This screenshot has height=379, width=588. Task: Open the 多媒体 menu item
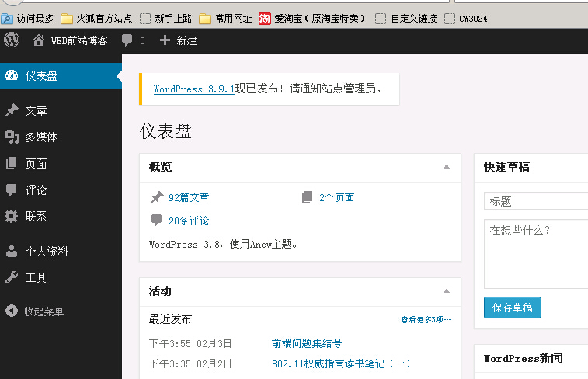point(61,137)
